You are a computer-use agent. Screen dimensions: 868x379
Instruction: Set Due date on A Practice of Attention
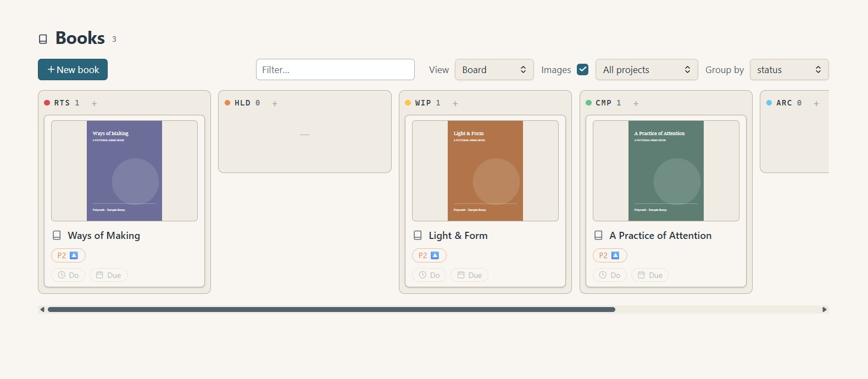click(x=650, y=275)
